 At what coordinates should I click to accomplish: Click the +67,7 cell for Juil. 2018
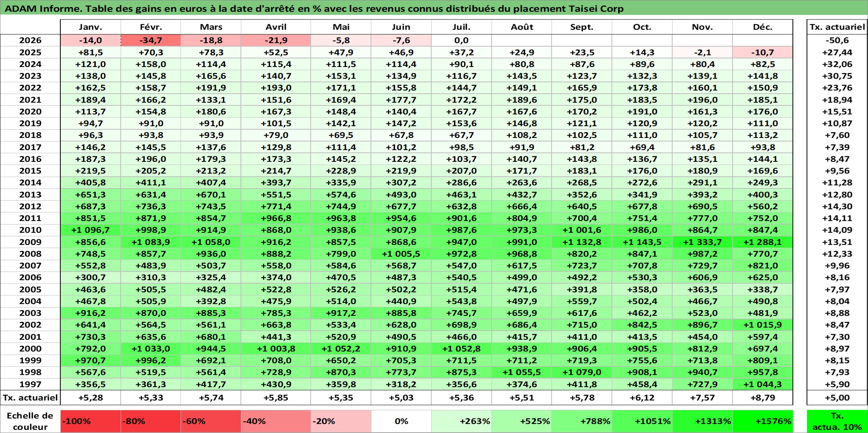click(461, 135)
